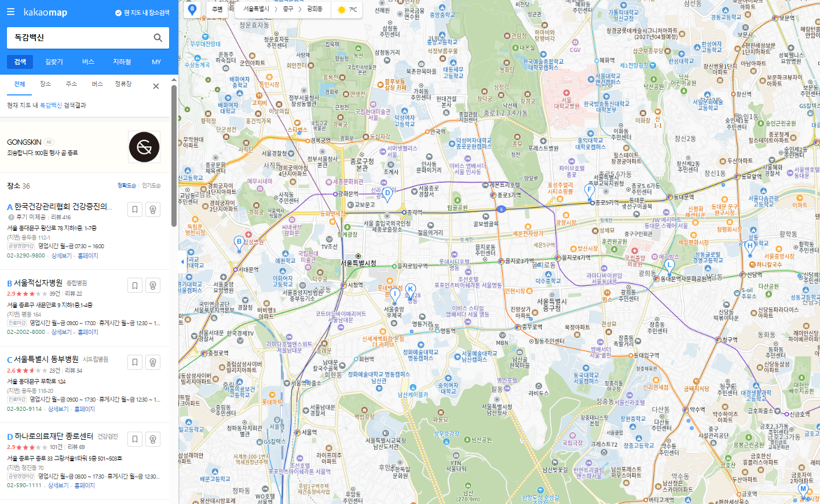Screen dimensions: 820x504
Task: Open the GONGSKIN ad logo thumbnail
Action: [144, 147]
